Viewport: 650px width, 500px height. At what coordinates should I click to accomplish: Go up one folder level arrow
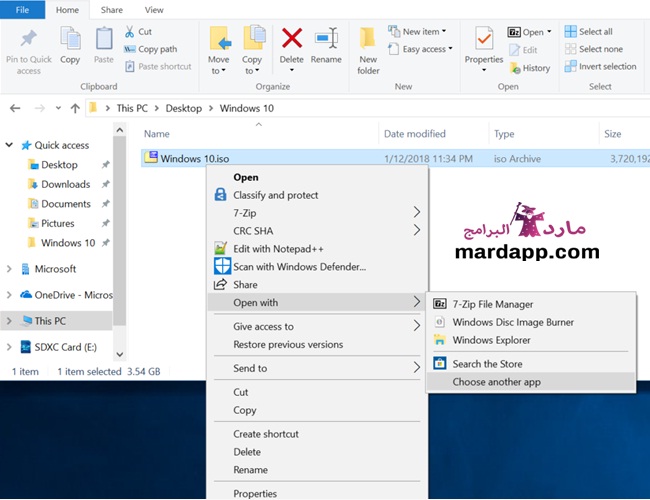(x=75, y=108)
